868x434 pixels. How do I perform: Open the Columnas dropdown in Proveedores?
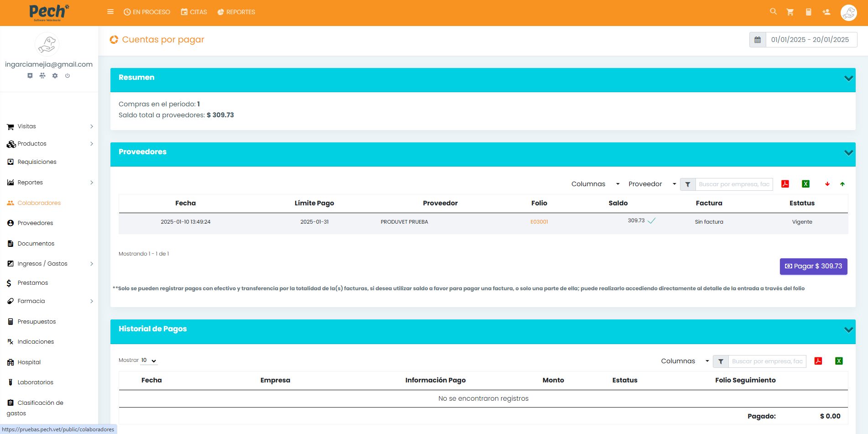[595, 184]
